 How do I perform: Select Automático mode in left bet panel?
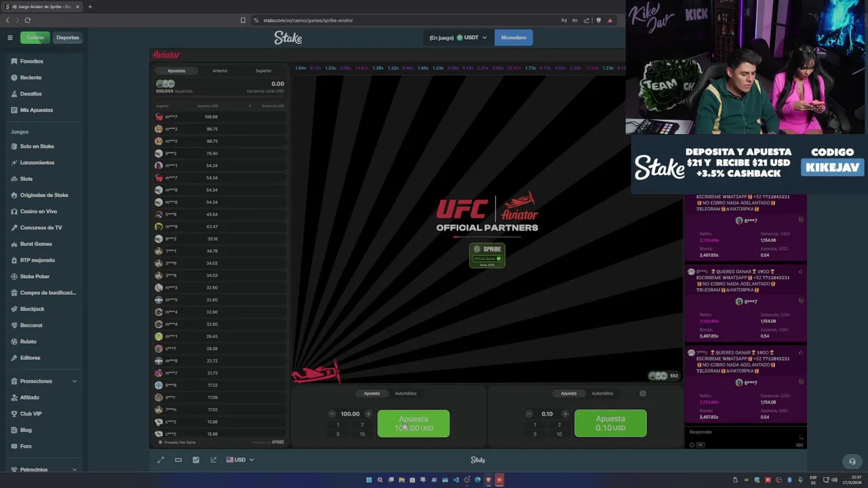pos(406,393)
